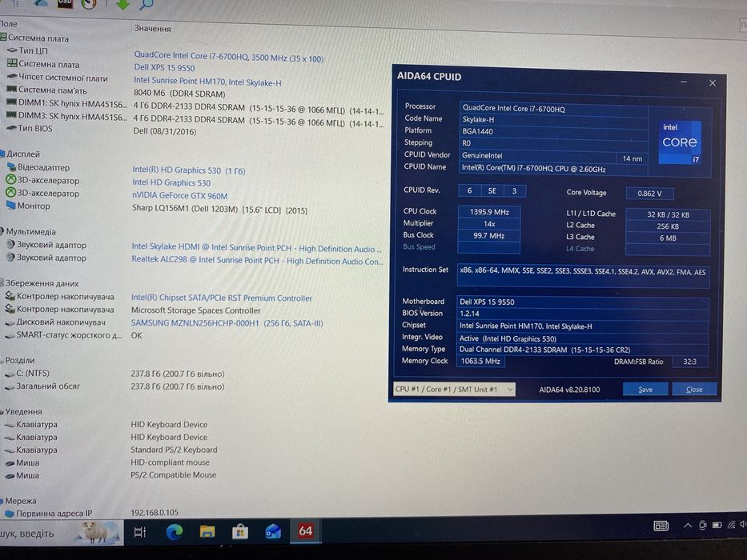Launch Microsoft Edge from the taskbar
Image resolution: width=747 pixels, height=560 pixels.
point(174,531)
